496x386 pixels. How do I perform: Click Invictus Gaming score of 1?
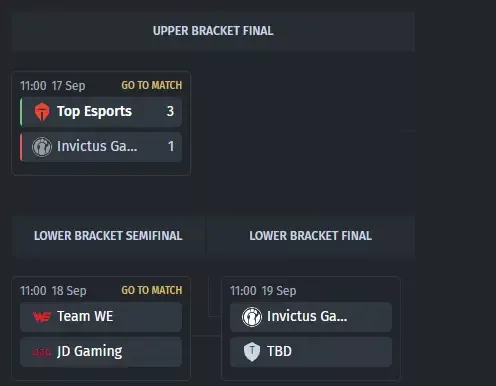171,146
